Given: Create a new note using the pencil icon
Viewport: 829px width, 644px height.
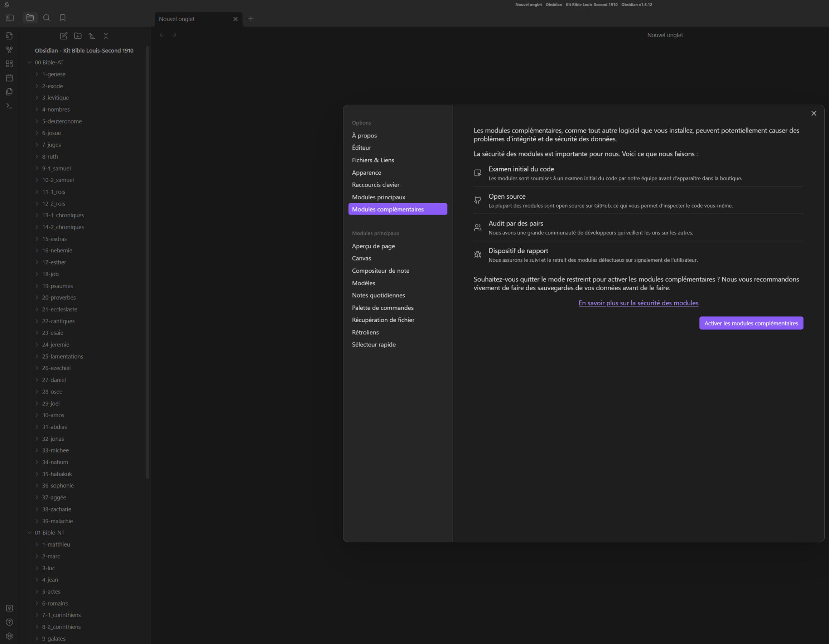Looking at the screenshot, I should (x=64, y=35).
